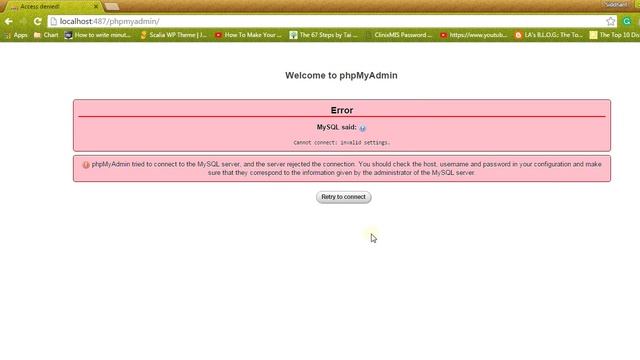Open the 'How To Make Your...' bookmark
This screenshot has height=360, width=640.
coord(248,35)
